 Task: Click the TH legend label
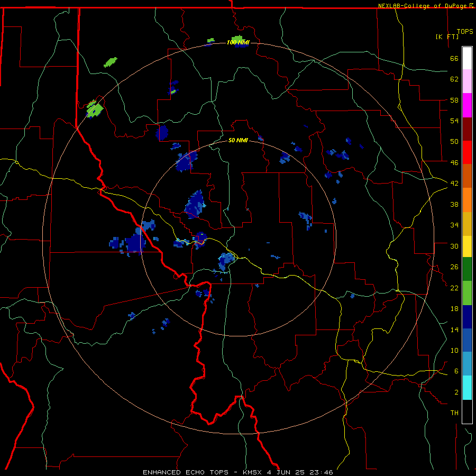pyautogui.click(x=454, y=413)
